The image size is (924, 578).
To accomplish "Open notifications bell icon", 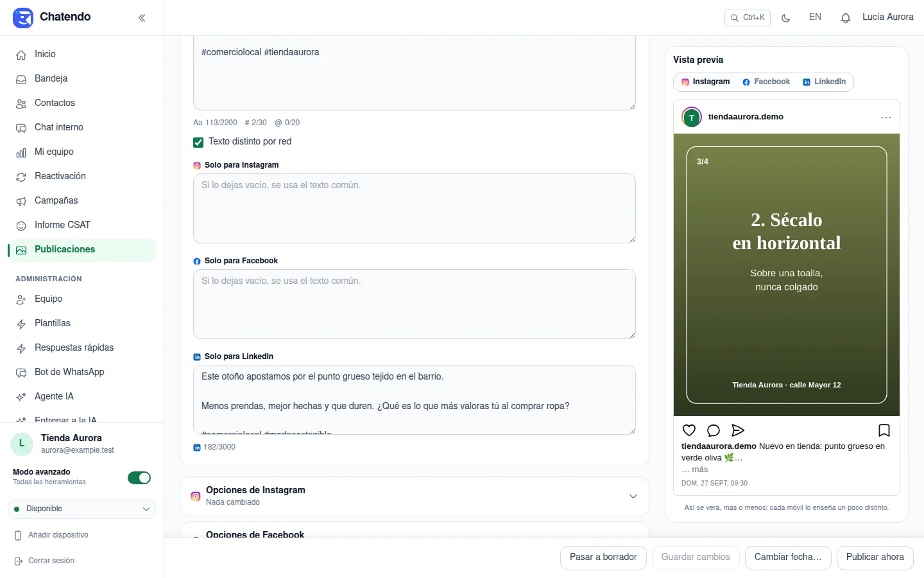I will tap(846, 18).
